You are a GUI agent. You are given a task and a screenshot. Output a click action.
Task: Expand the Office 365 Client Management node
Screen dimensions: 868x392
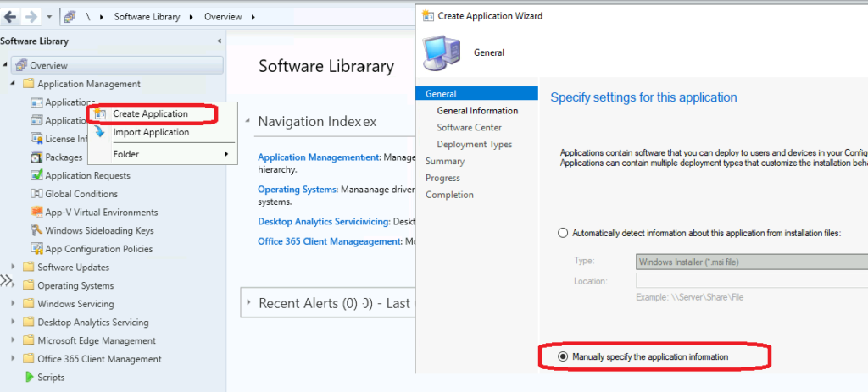14,358
